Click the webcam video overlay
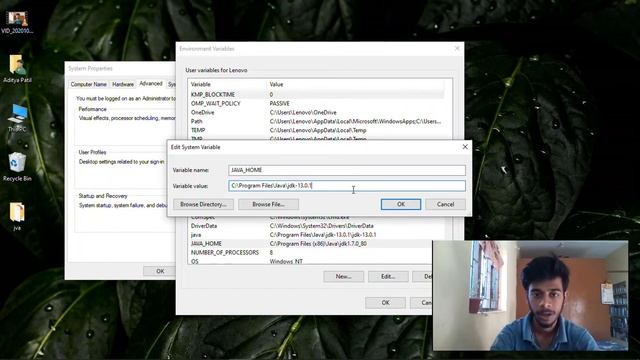Screen dimensions: 640x360 530,296
